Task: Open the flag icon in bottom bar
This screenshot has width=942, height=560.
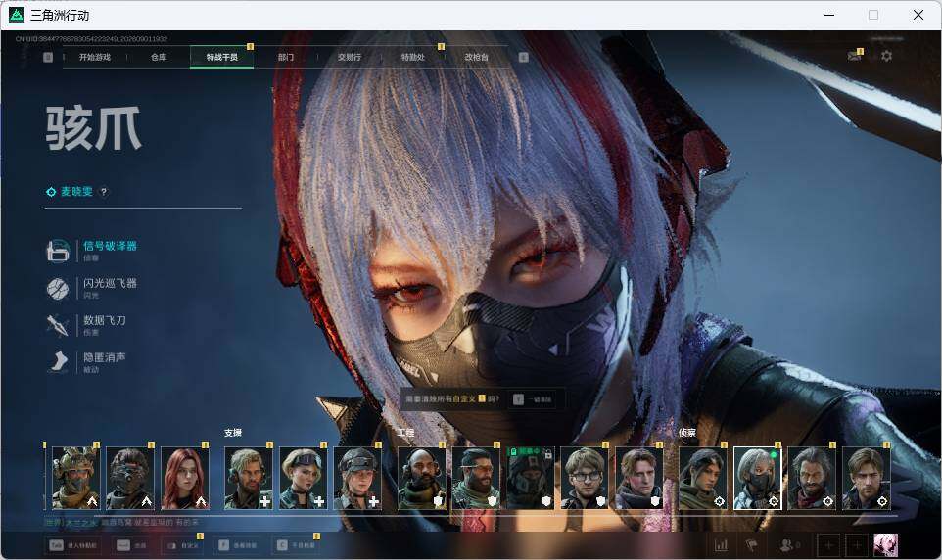Action: [x=751, y=545]
